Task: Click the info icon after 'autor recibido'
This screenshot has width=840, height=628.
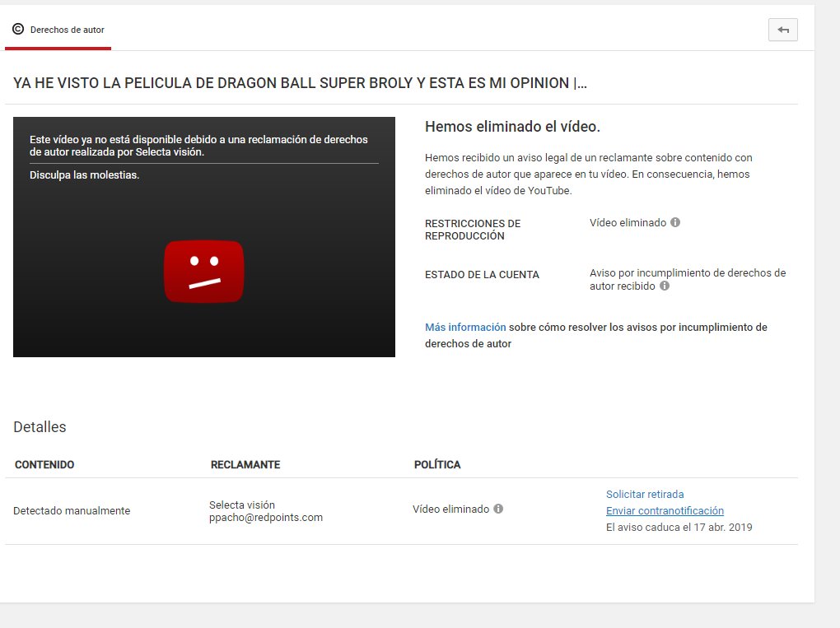Action: [x=665, y=286]
